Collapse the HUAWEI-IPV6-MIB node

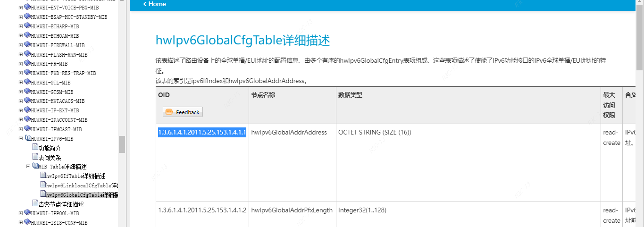pos(21,139)
